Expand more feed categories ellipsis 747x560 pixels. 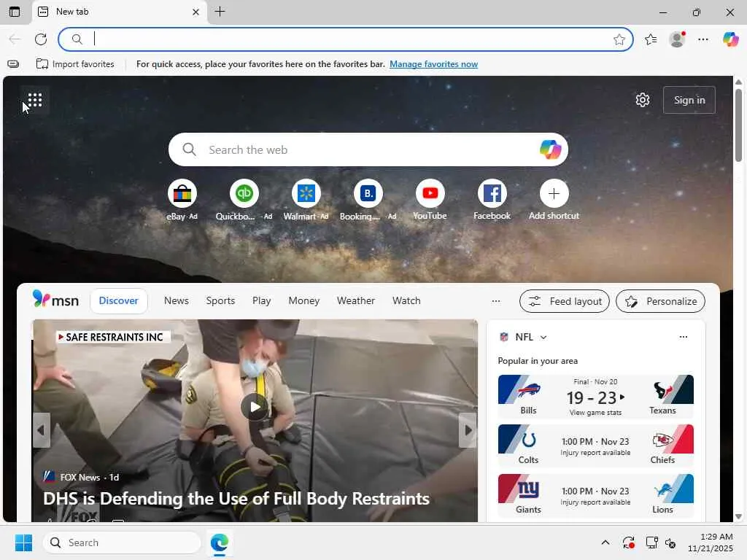[496, 301]
